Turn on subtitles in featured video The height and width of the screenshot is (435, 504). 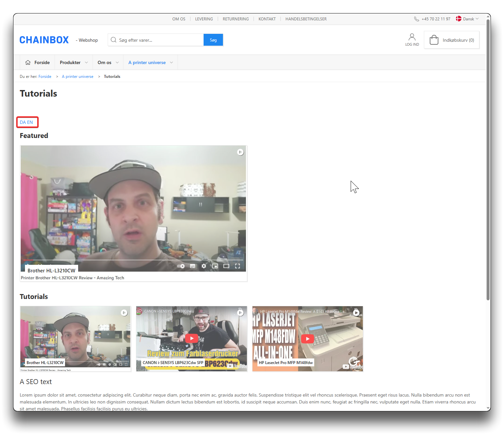click(193, 266)
